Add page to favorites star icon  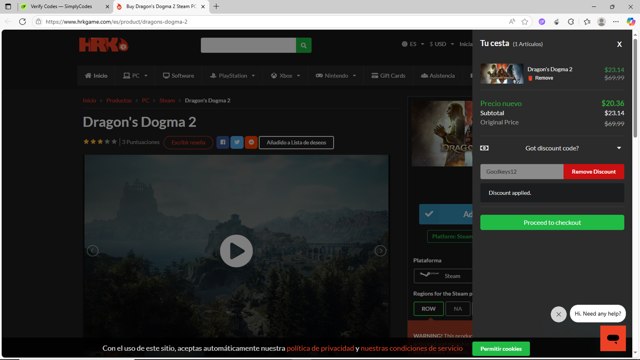(525, 22)
